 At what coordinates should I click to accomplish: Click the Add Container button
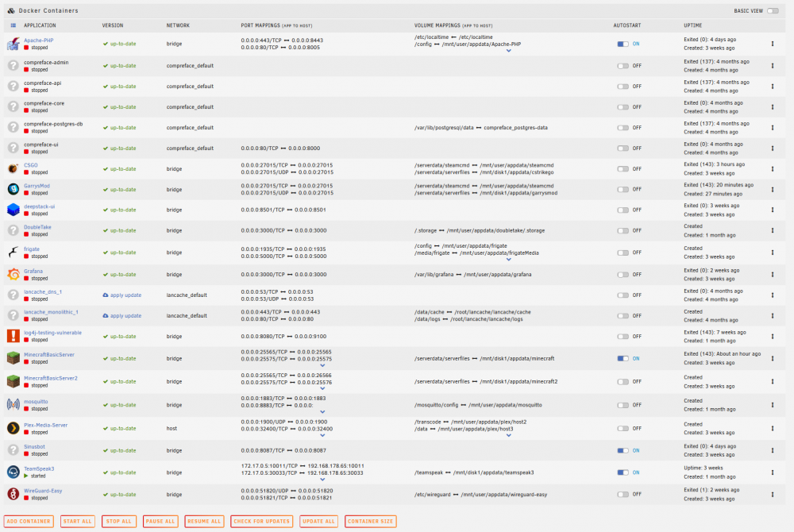29,522
